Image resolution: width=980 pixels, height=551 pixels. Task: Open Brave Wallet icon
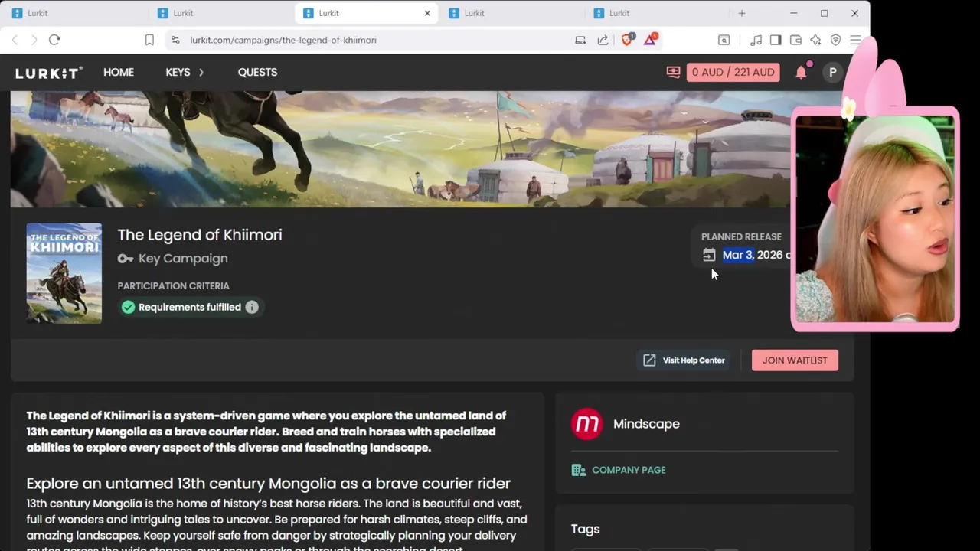[x=795, y=40]
